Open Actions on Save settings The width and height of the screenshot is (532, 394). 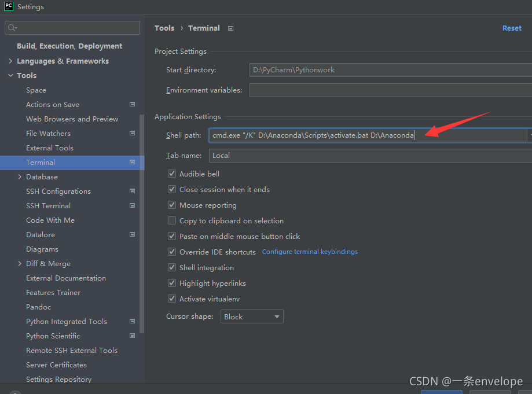(53, 105)
